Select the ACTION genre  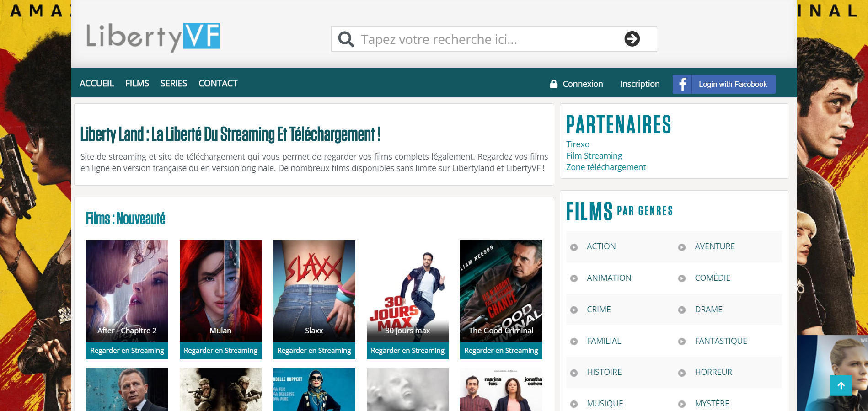coord(601,246)
